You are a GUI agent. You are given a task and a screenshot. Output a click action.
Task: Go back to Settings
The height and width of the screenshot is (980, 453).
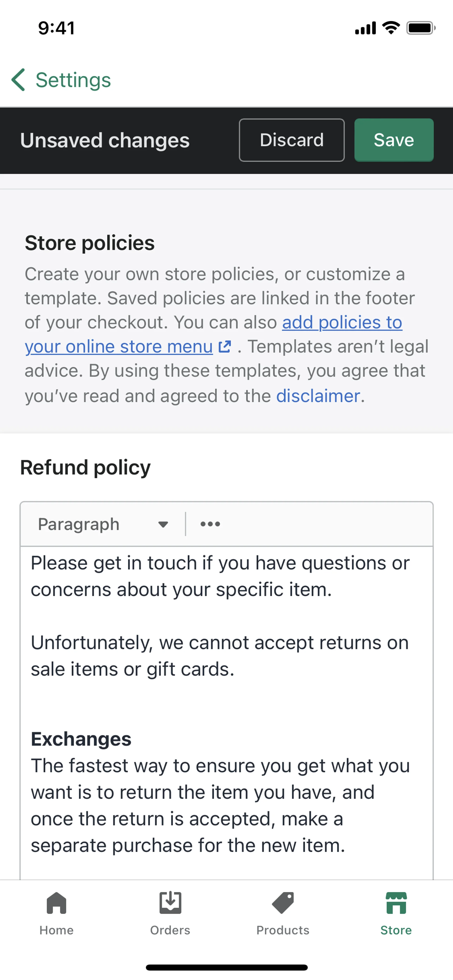[x=73, y=80]
